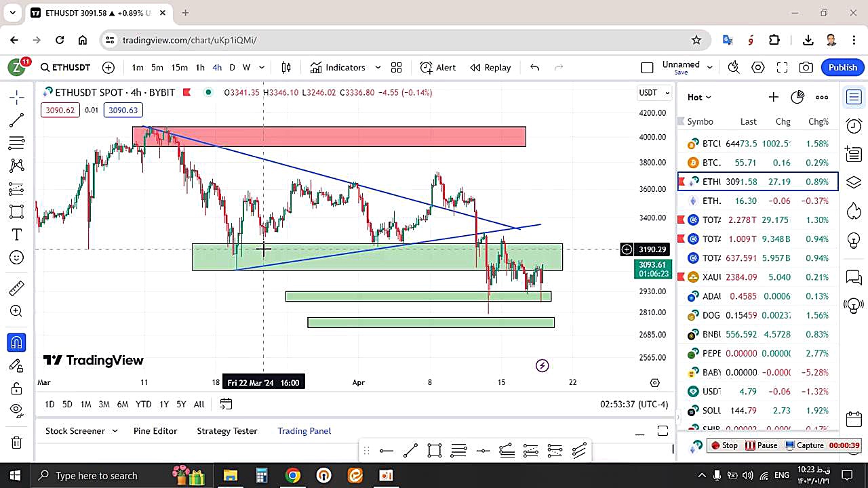Switch to the Trading Panel tab

tap(304, 431)
